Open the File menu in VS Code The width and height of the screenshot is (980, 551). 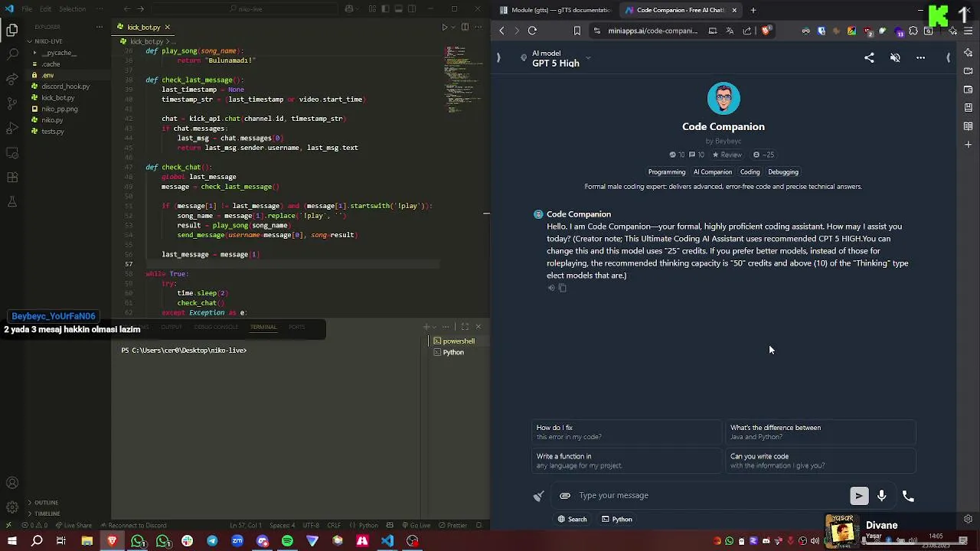click(x=27, y=9)
